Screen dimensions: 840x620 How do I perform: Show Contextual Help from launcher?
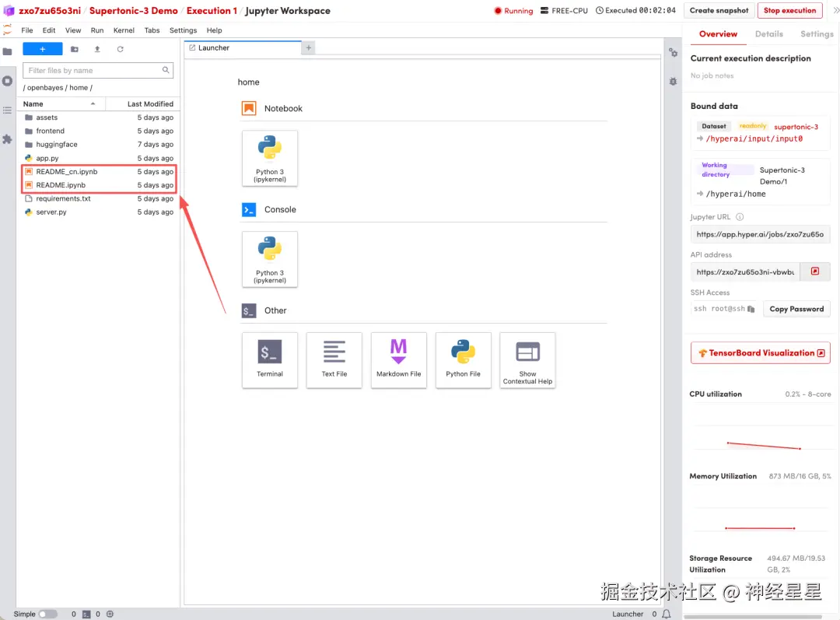(527, 360)
